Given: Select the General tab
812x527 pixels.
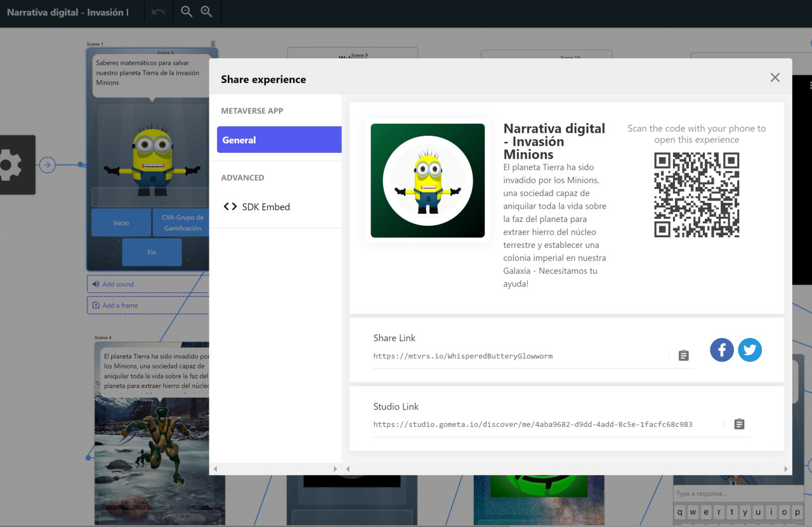Looking at the screenshot, I should click(x=279, y=140).
